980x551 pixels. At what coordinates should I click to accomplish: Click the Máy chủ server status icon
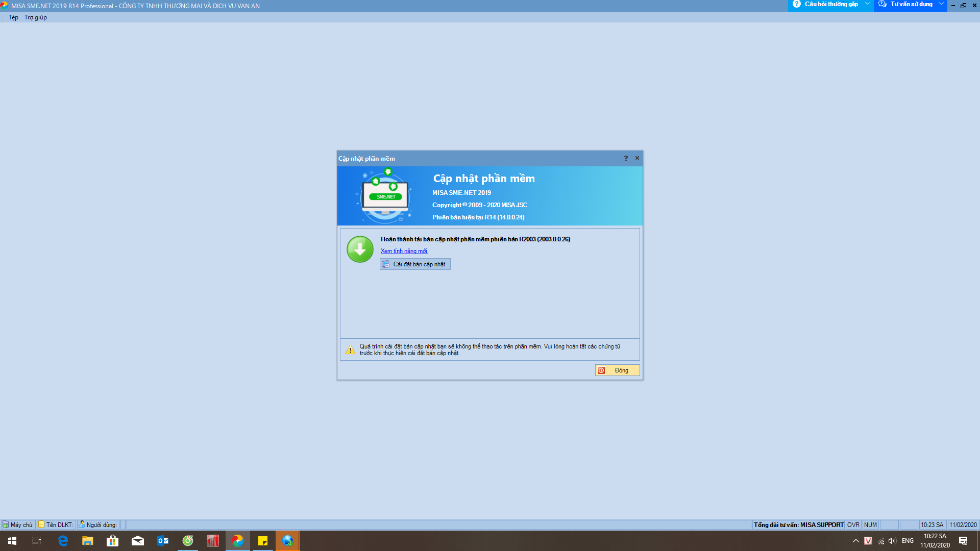click(6, 524)
